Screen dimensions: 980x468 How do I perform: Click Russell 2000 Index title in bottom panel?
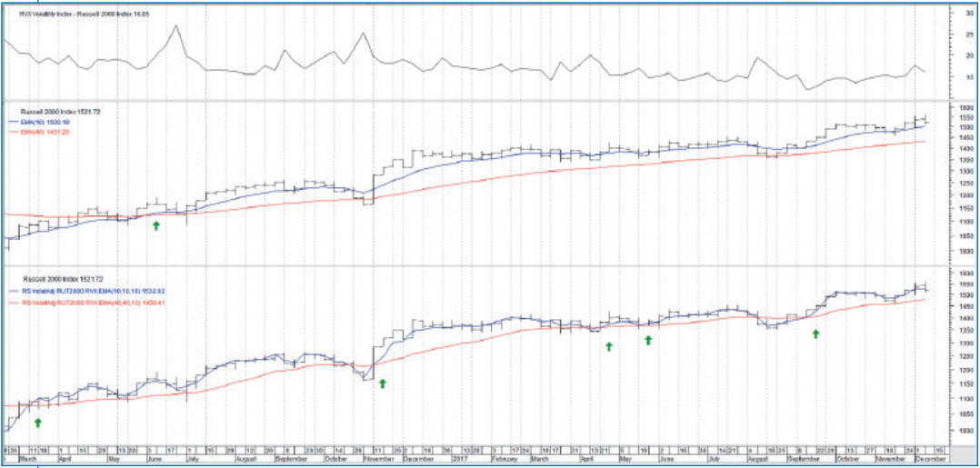pos(47,280)
